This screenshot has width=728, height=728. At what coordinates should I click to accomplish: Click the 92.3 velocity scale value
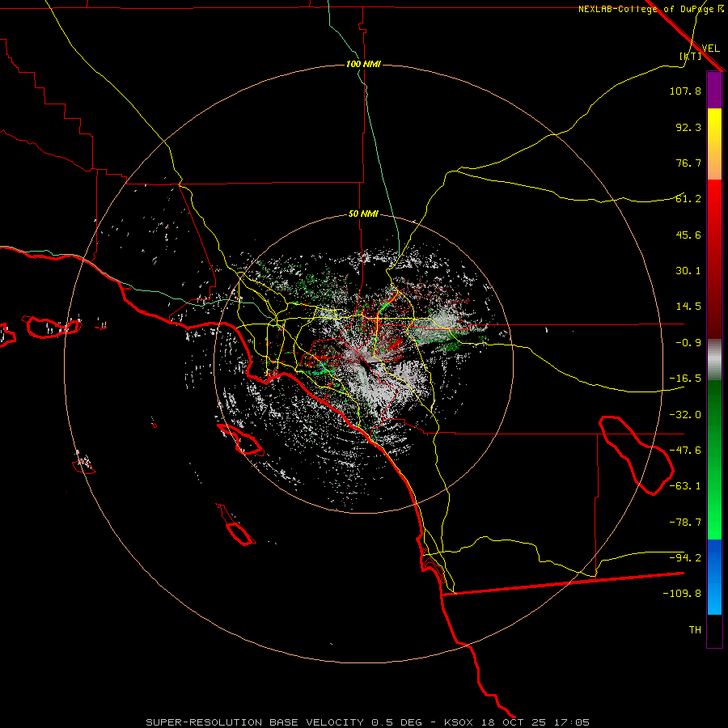(x=688, y=127)
